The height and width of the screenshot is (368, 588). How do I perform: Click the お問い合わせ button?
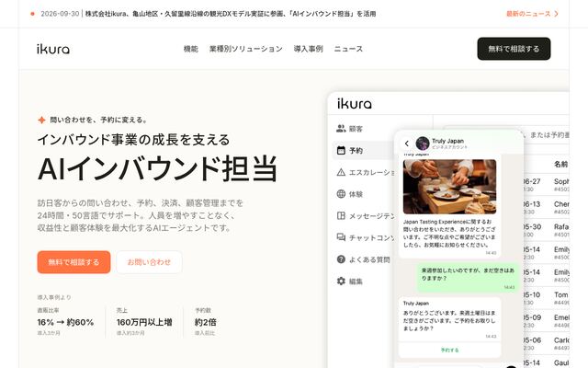point(149,262)
